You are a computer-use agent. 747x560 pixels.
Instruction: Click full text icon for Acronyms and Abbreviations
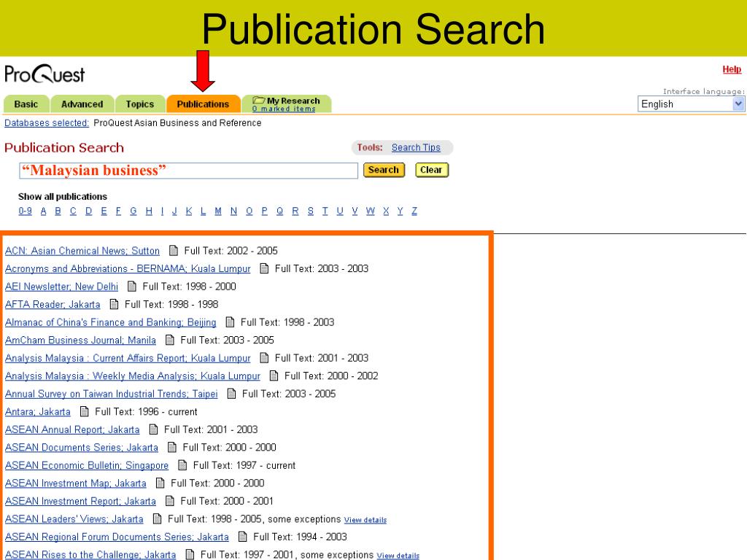click(264, 268)
